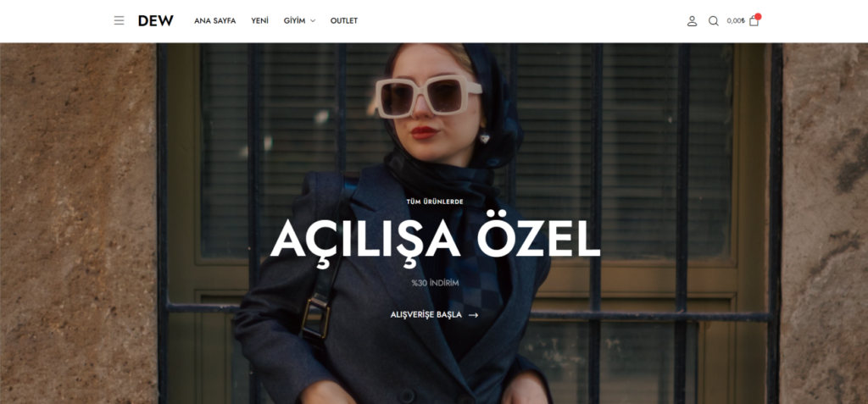The height and width of the screenshot is (404, 868).
Task: Click the TÜM ÜRÜNLERDE subtitle
Action: (435, 202)
